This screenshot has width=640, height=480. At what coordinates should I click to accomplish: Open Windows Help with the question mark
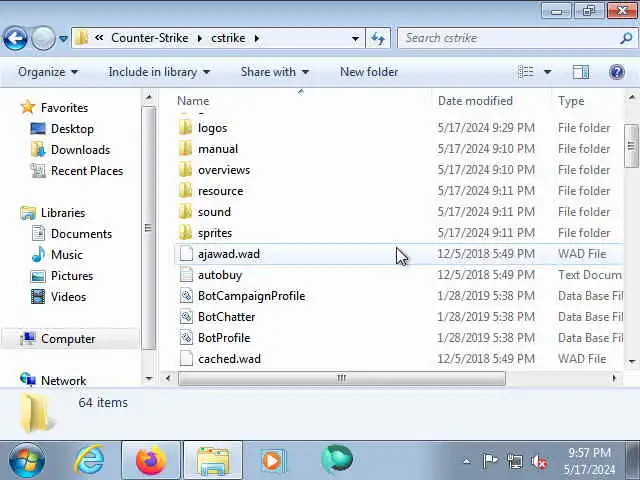tap(617, 72)
